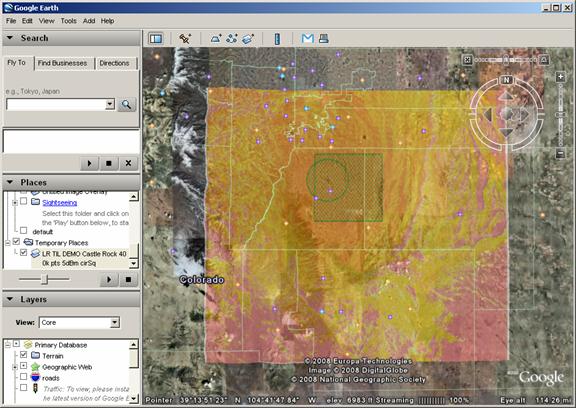576x408 pixels.
Task: Uncheck the Terrain layer checkbox
Action: pos(24,355)
